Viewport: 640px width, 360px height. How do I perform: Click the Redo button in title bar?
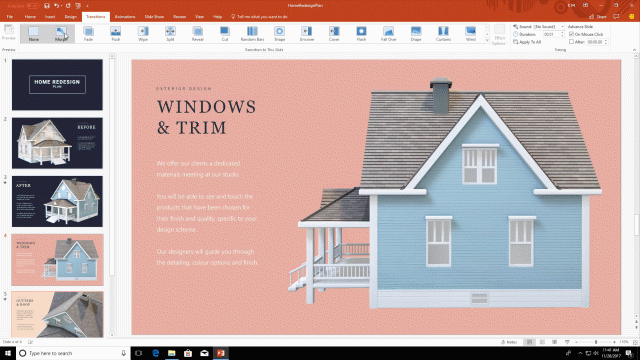click(x=68, y=6)
